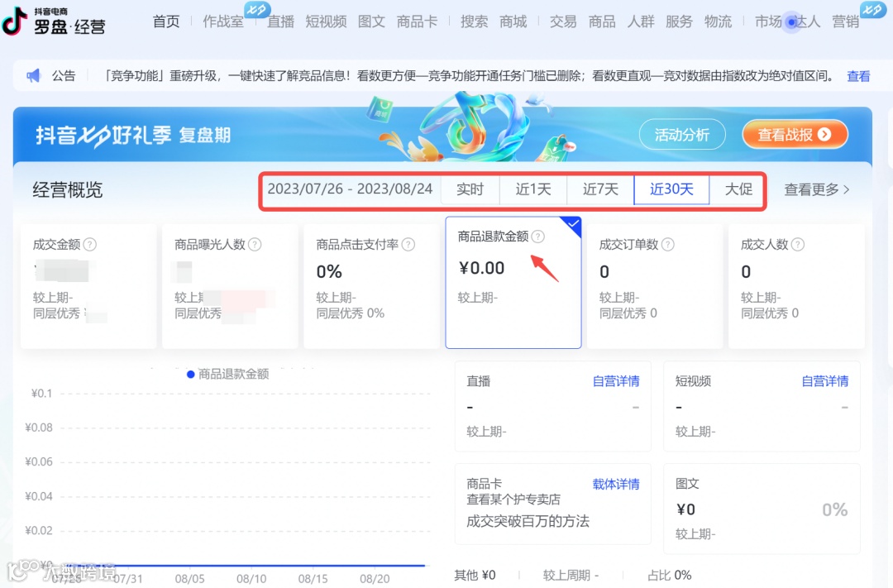The image size is (893, 588).
Task: Open the 搜索 navigation item
Action: pyautogui.click(x=475, y=22)
